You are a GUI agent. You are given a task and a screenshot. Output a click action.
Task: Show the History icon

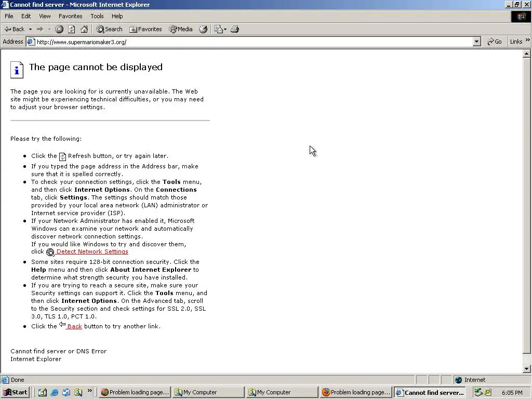click(x=203, y=29)
